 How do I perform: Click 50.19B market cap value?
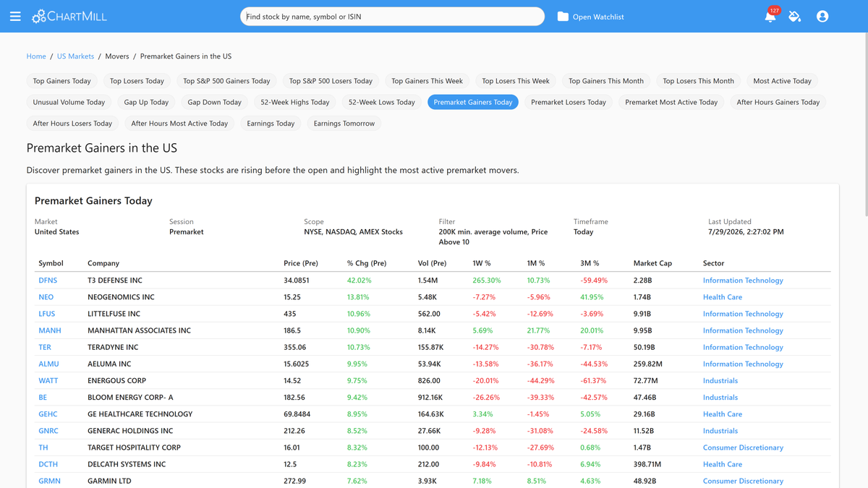(644, 347)
